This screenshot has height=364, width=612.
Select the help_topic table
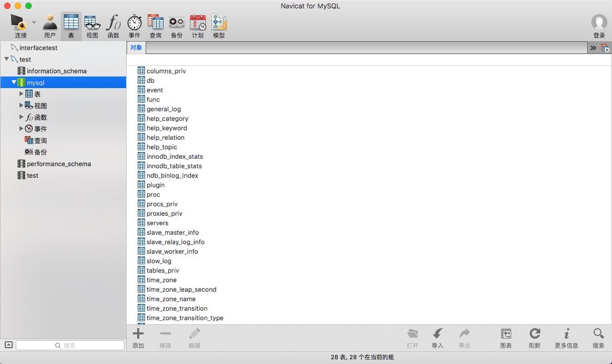(161, 147)
